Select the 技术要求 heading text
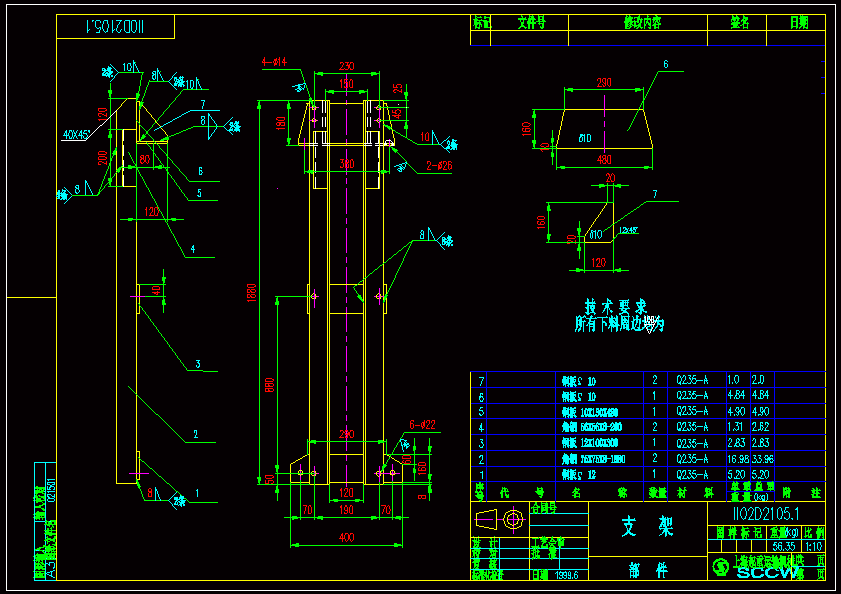Screen dimensions: 841x594 (616, 307)
